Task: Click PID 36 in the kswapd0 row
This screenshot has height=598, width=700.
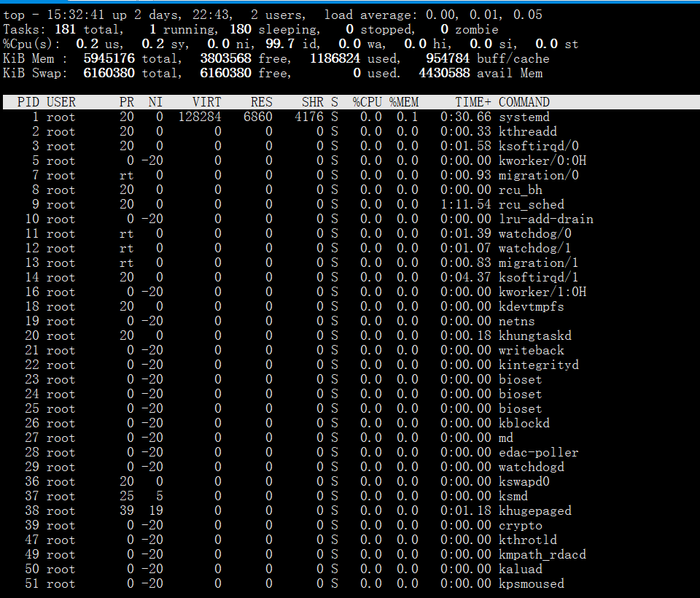Action: click(32, 481)
